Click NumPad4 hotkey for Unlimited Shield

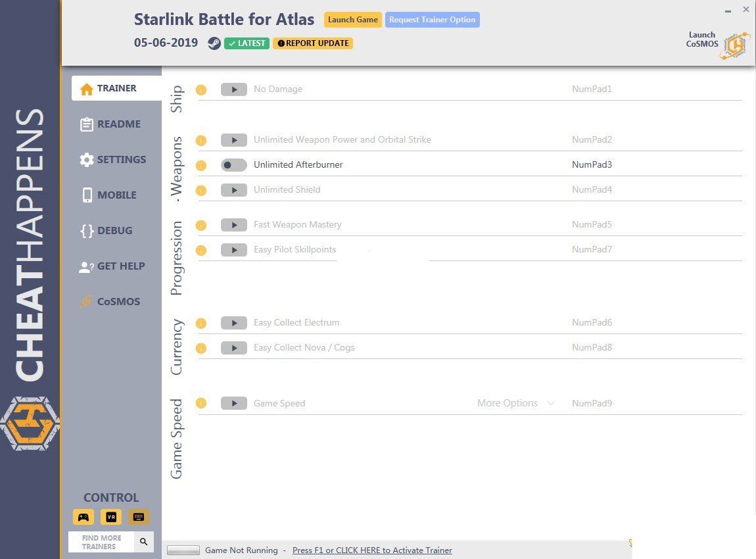pyautogui.click(x=592, y=190)
